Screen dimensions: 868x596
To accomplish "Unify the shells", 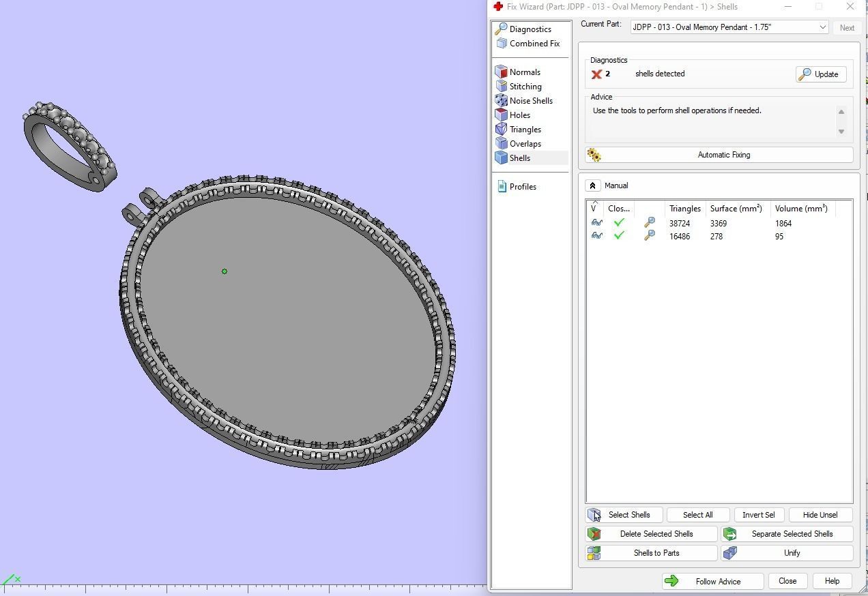I will click(x=787, y=553).
